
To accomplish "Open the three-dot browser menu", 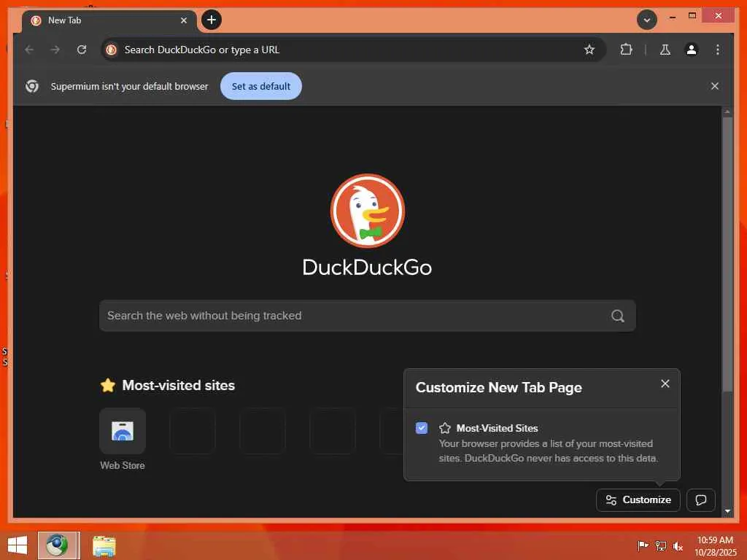I will tap(718, 50).
